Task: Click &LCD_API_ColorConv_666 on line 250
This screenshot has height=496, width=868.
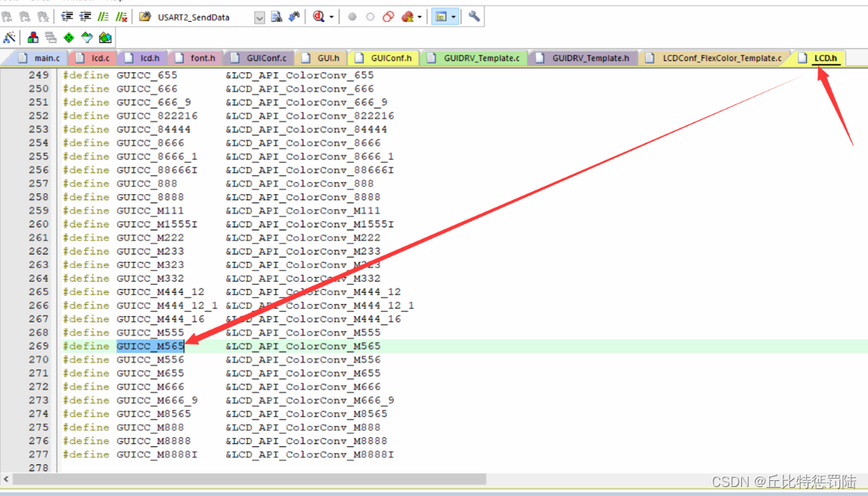Action: [x=300, y=88]
